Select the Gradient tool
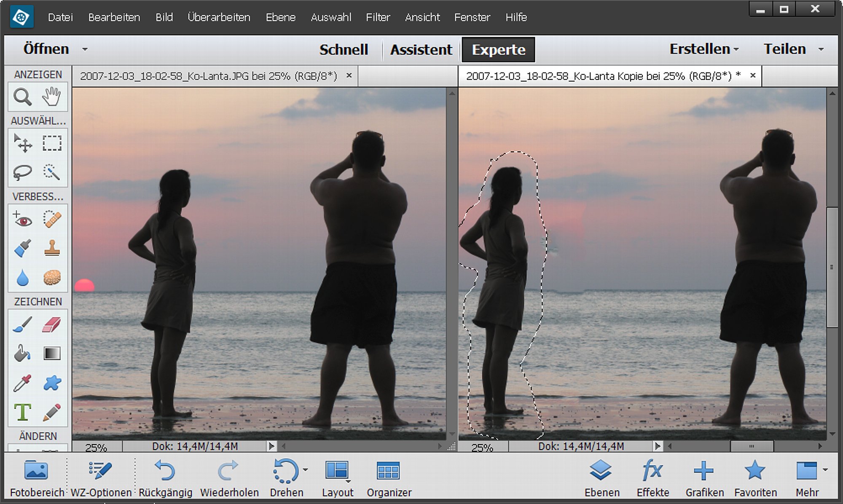 52,354
